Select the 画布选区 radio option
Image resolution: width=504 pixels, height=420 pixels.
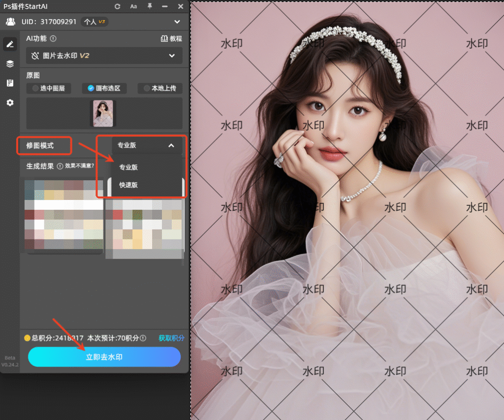tap(104, 88)
